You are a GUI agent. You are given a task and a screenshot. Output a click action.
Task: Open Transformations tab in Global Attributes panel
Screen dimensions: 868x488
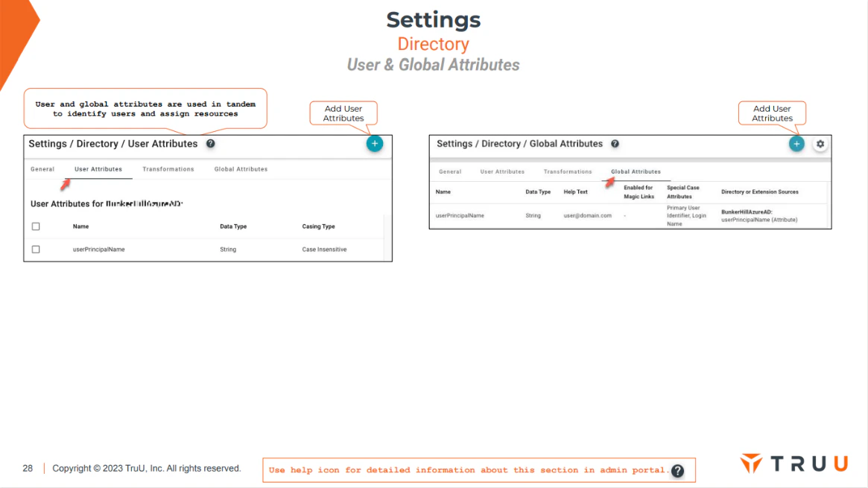(x=568, y=171)
